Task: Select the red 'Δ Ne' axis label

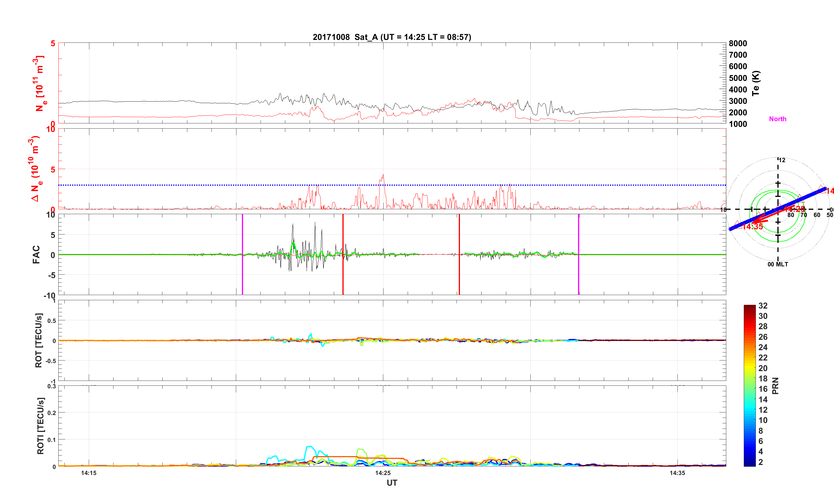Action: tap(36, 169)
